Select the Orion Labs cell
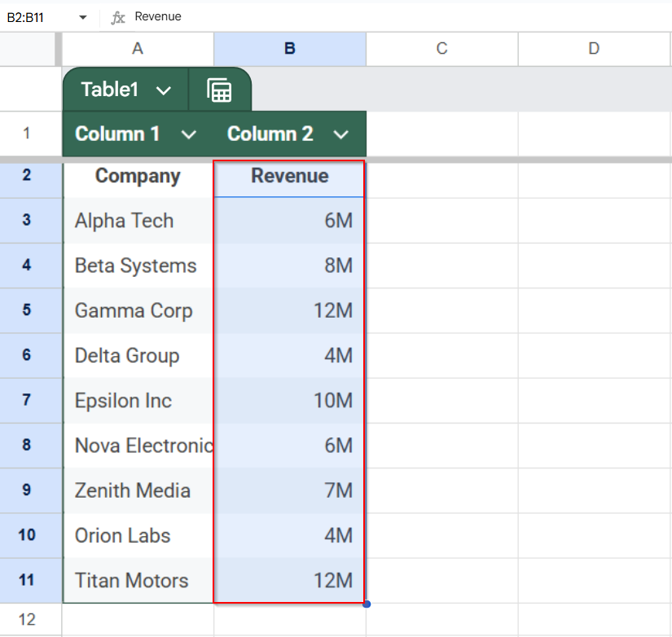672x637 pixels. coord(138,536)
